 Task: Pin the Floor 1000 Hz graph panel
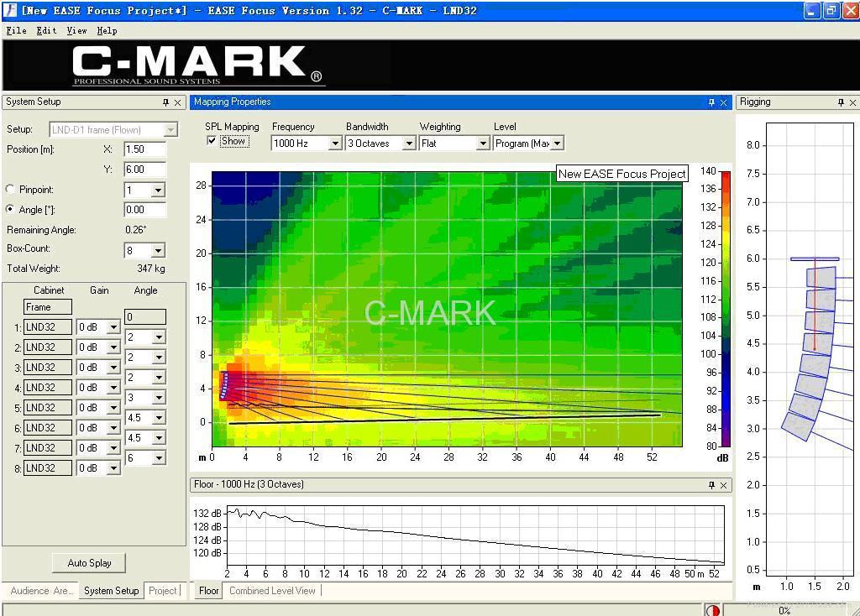[x=711, y=485]
